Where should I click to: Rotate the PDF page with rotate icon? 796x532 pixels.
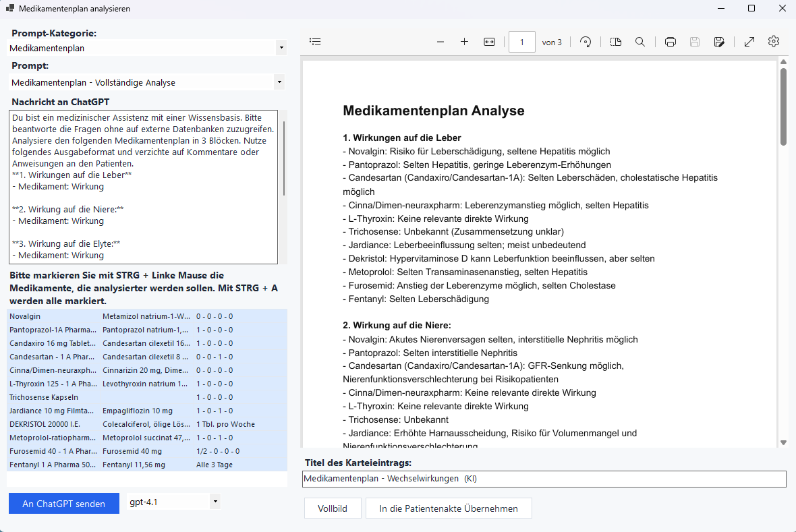pyautogui.click(x=586, y=42)
